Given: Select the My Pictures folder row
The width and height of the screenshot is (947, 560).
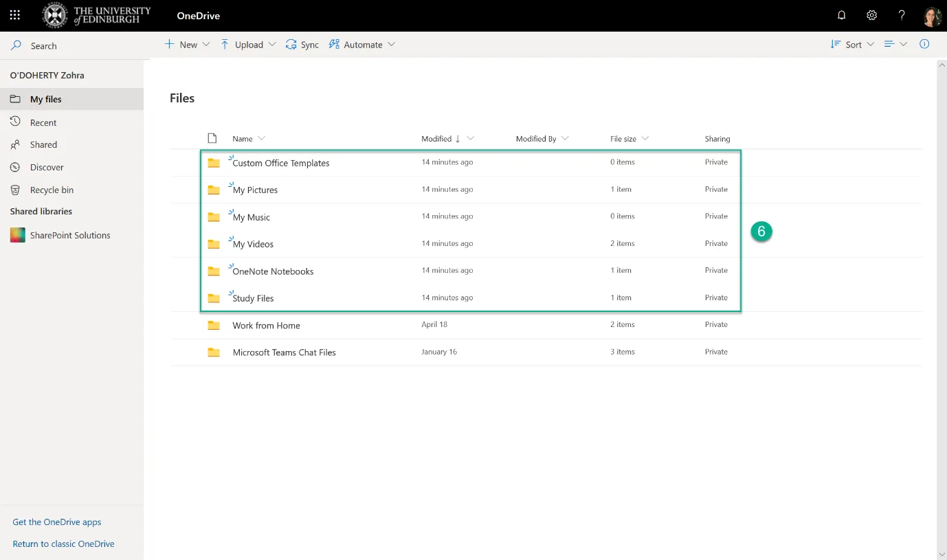Looking at the screenshot, I should (255, 190).
